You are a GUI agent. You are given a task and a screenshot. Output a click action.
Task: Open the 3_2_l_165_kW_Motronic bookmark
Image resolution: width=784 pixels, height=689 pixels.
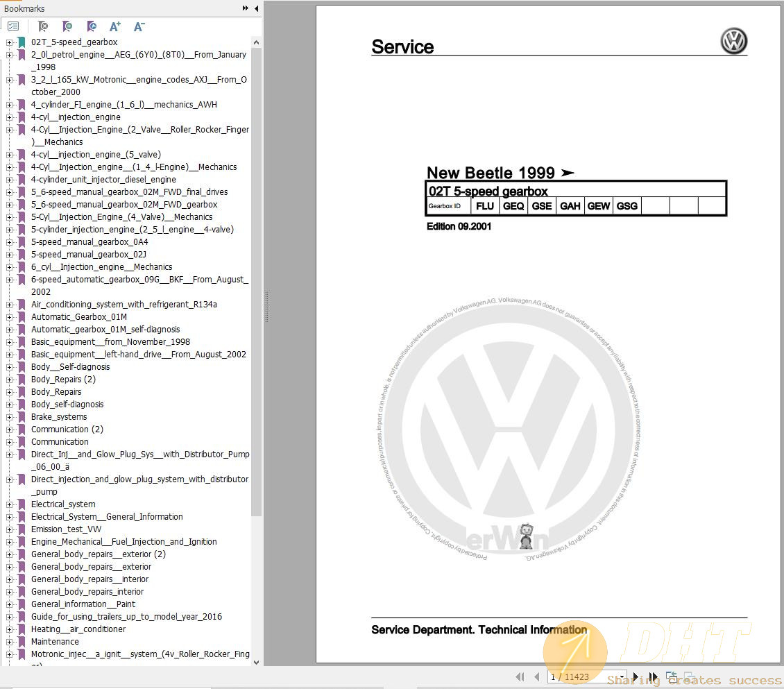(x=139, y=85)
